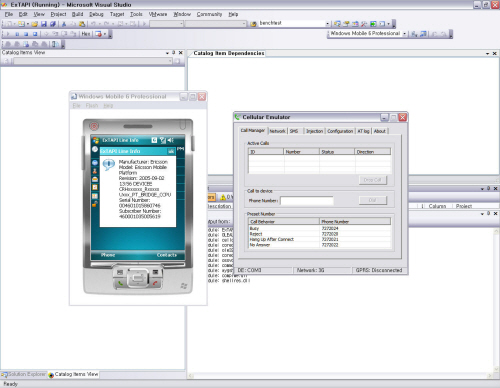Click the emulator signal strength icon
Screen dimensions: 500x388
click(163, 140)
